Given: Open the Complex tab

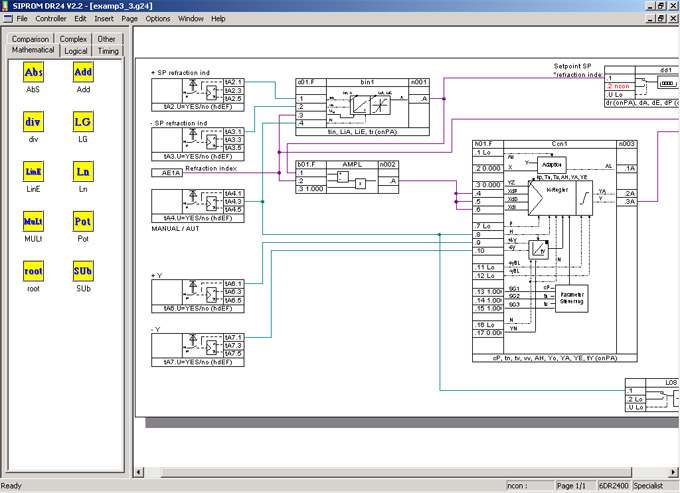Looking at the screenshot, I should [74, 39].
